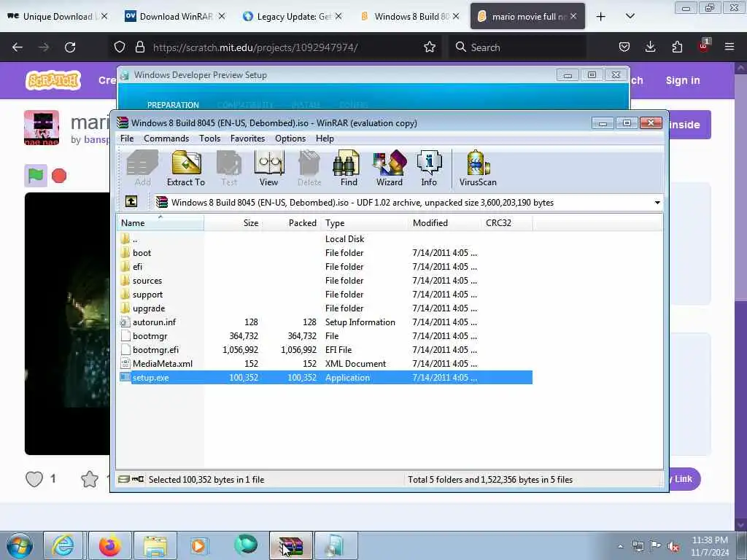Viewport: 747px width, 560px height.
Task: Click the Firefox extensions puzzle icon
Action: (x=677, y=47)
